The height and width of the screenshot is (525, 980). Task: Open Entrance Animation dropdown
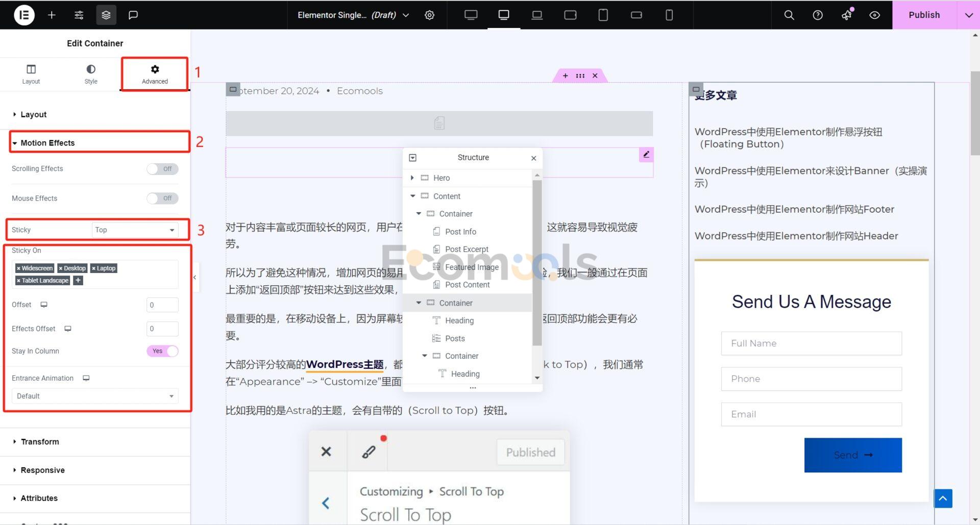point(95,396)
